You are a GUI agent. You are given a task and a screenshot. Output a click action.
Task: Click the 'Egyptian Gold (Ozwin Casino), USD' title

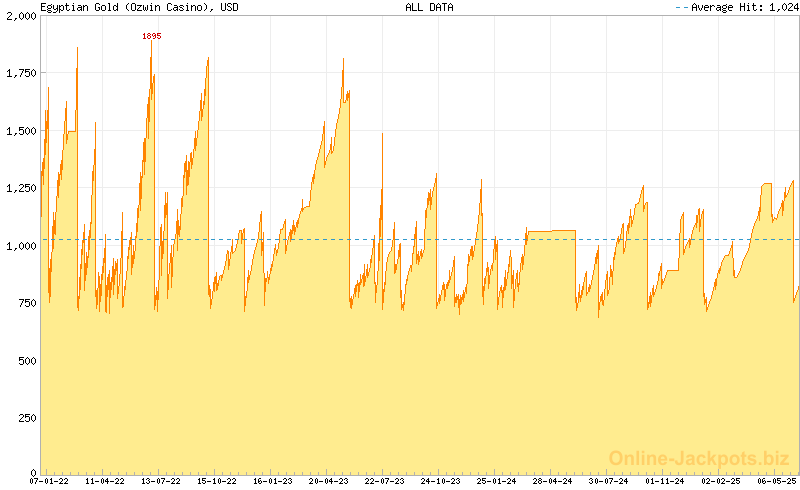(x=139, y=7)
